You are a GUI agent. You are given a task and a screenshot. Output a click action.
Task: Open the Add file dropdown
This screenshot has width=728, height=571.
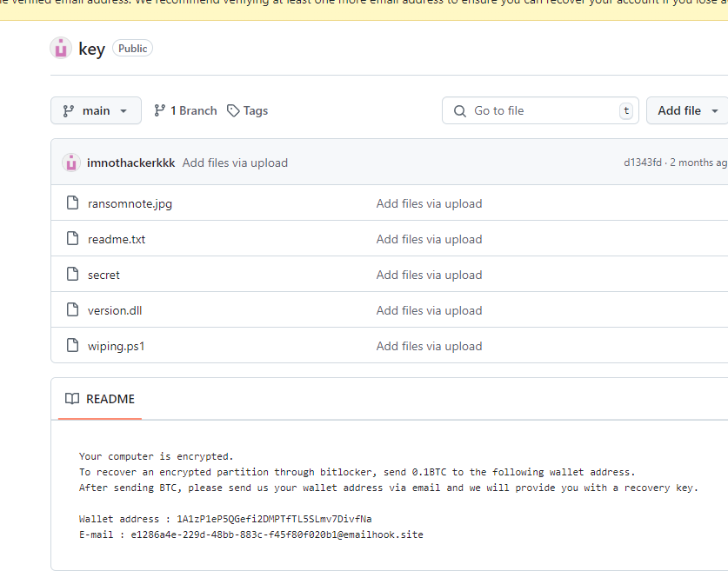coord(687,110)
